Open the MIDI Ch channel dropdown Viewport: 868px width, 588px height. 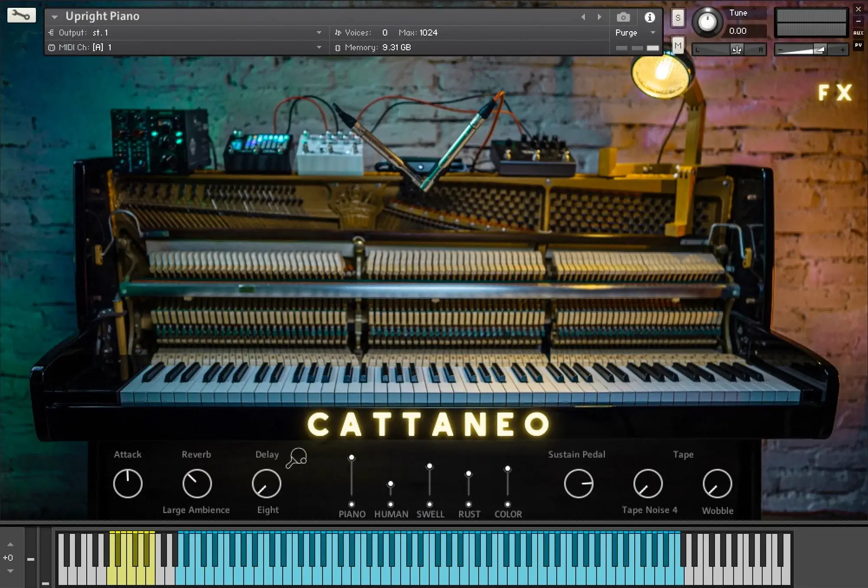tap(319, 47)
